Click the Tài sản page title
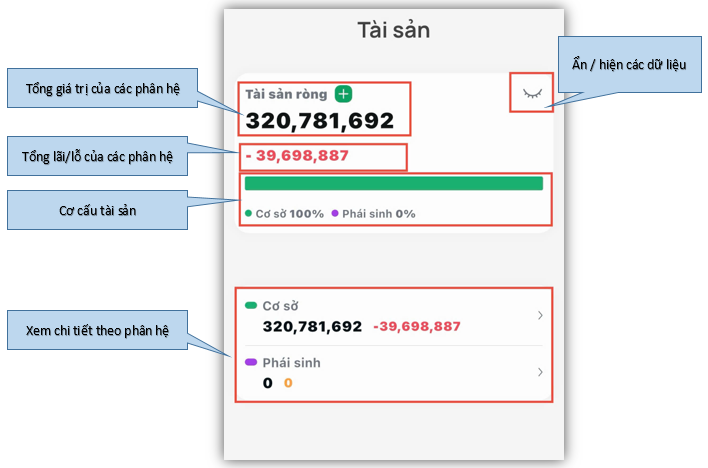Image resolution: width=708 pixels, height=468 pixels. click(x=394, y=30)
